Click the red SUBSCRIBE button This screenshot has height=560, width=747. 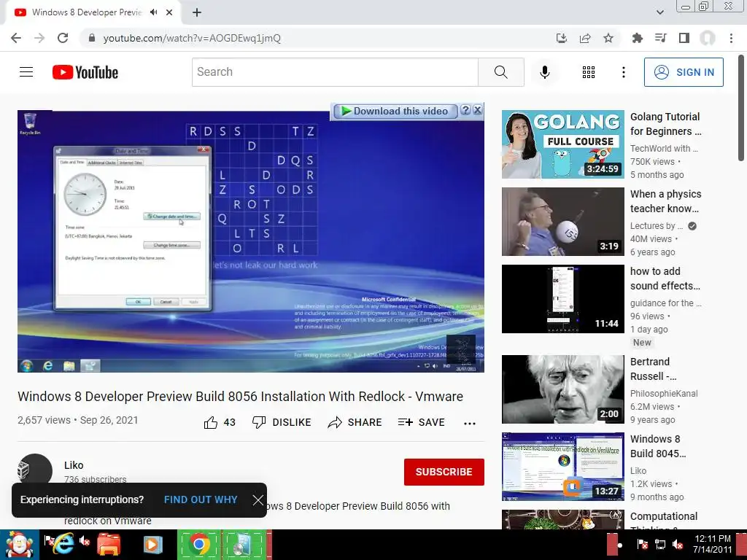(x=444, y=472)
